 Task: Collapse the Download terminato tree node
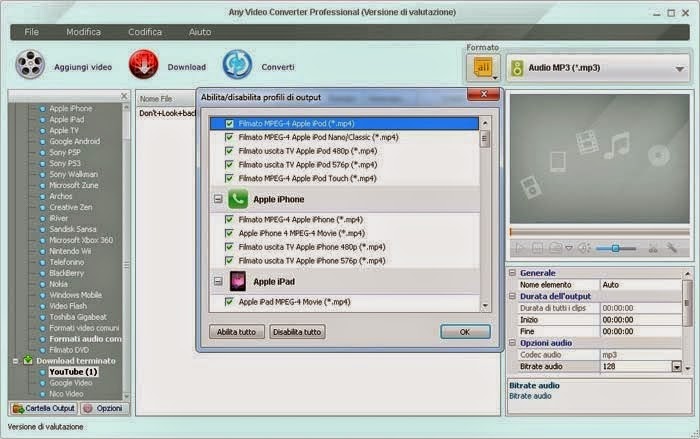pyautogui.click(x=16, y=360)
